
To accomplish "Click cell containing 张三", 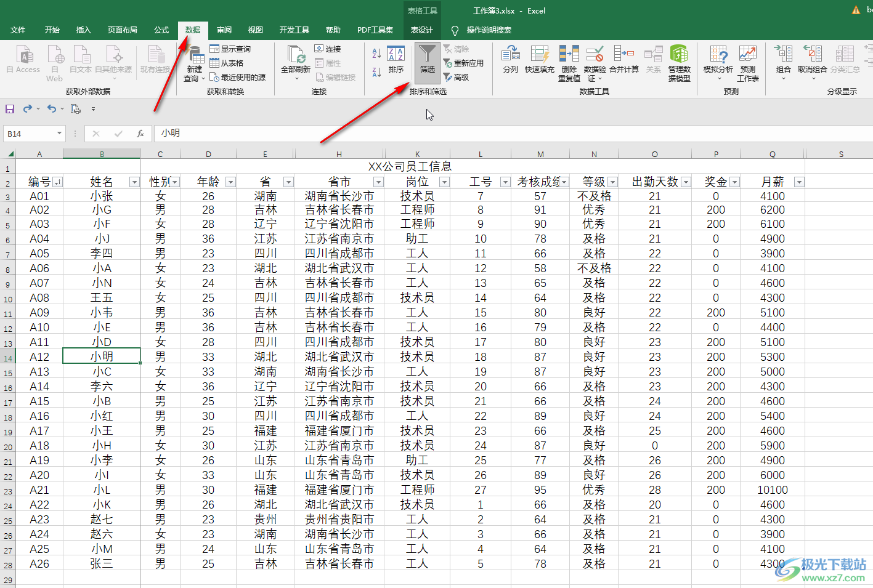I will (102, 563).
